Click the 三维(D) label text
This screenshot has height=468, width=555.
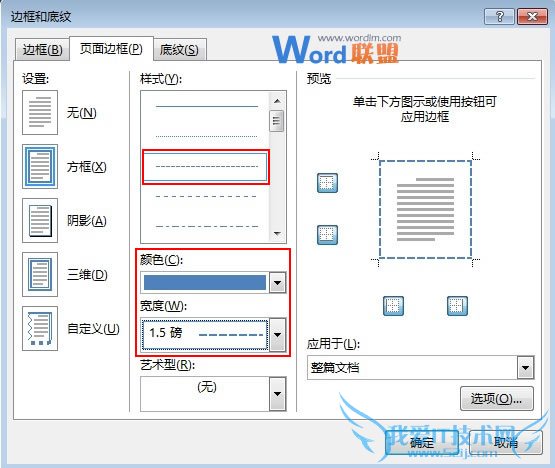pos(87,275)
